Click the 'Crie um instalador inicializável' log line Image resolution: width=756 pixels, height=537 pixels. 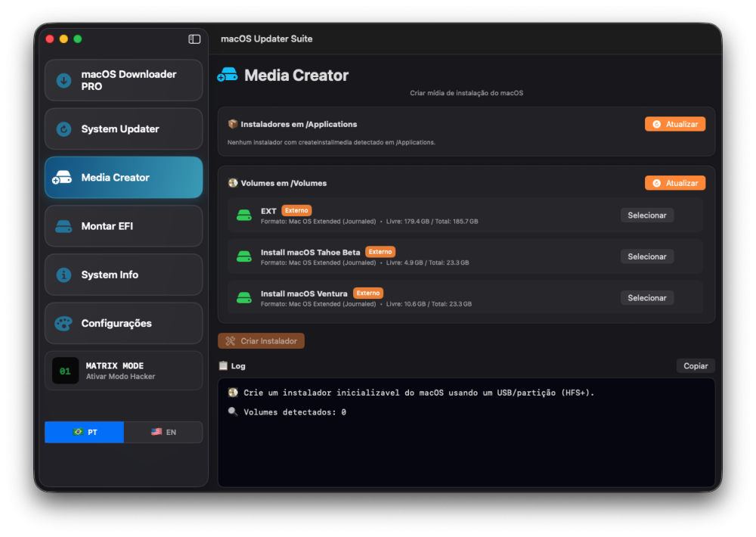(419, 393)
